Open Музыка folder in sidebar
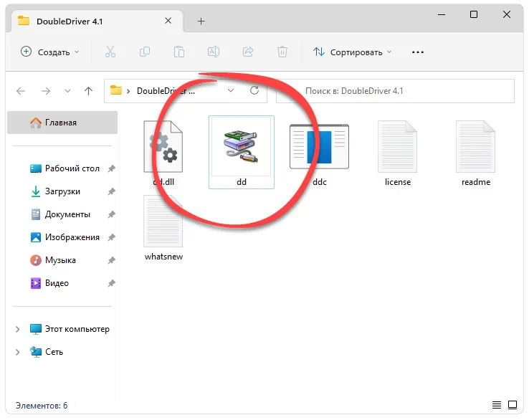Viewport: 529px width, 420px height. coord(60,260)
